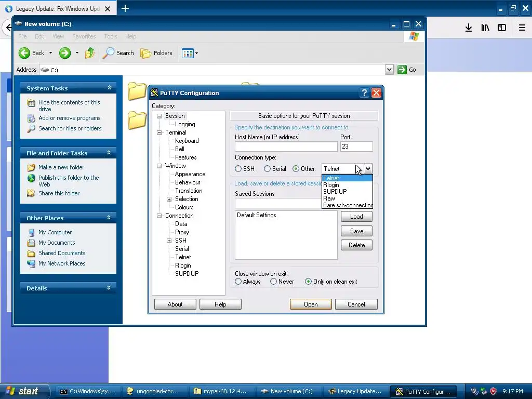Click Cancel in PuTTY dialog
Viewport: 532px width, 399px height.
[x=356, y=304]
